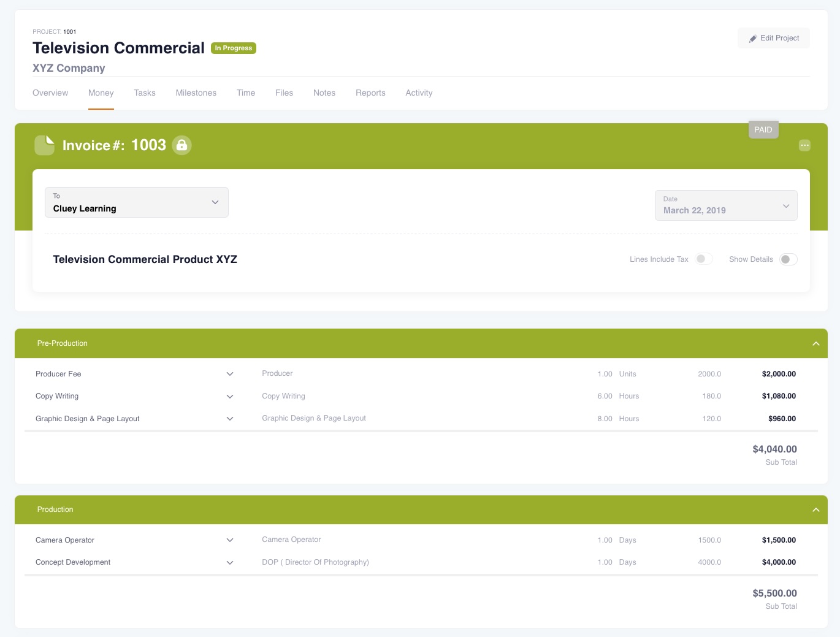Open the Milestones tab

coord(196,93)
